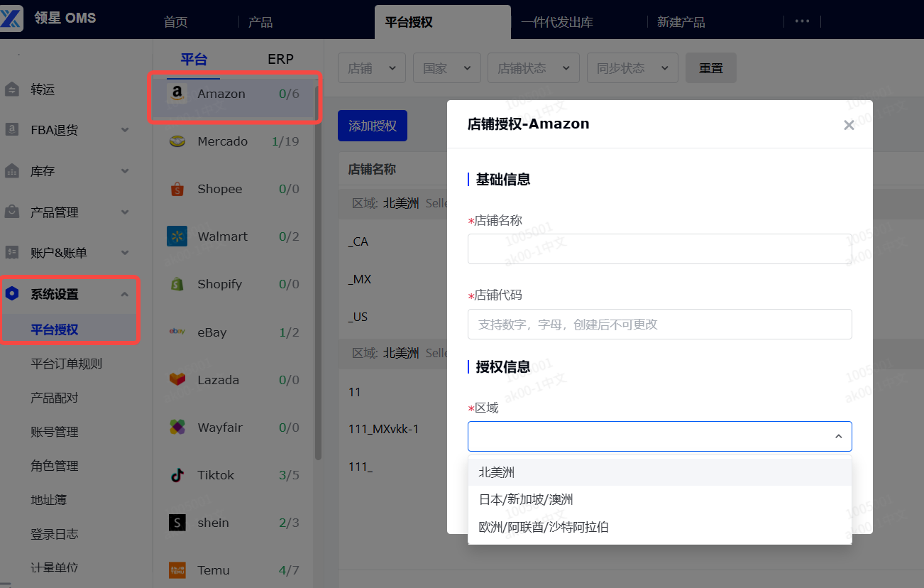Open 产品配对 in sidebar

(55, 398)
